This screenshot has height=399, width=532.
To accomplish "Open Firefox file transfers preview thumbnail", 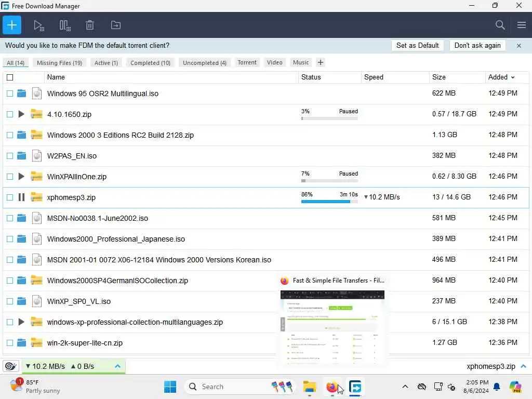I will point(332,327).
